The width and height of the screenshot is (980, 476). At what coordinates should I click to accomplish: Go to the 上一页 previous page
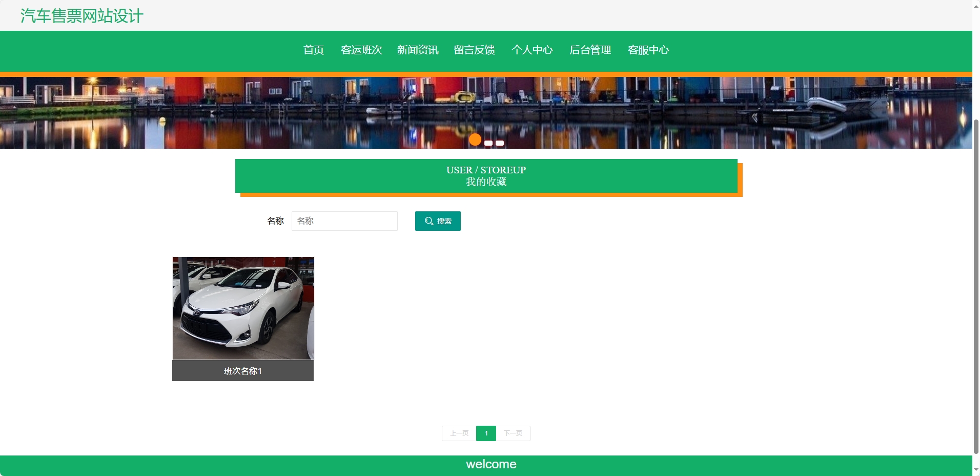459,433
